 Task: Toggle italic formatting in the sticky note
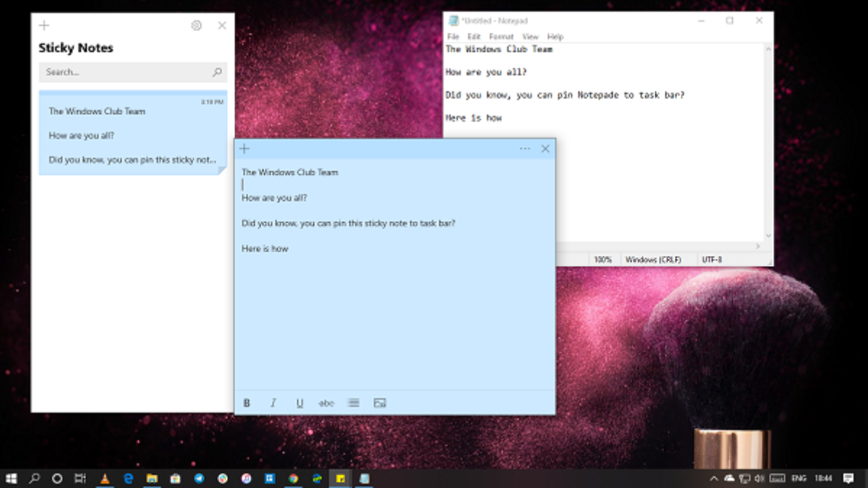[273, 403]
